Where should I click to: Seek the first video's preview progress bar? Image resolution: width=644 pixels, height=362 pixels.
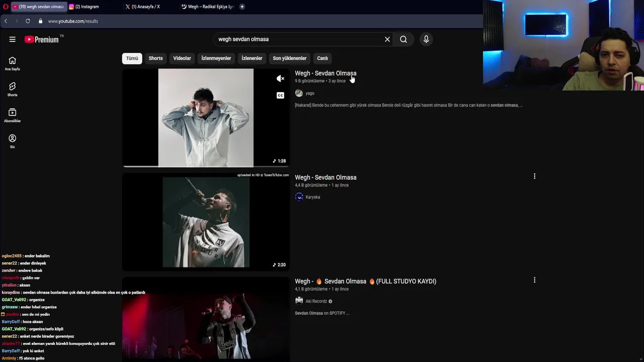pyautogui.click(x=206, y=166)
